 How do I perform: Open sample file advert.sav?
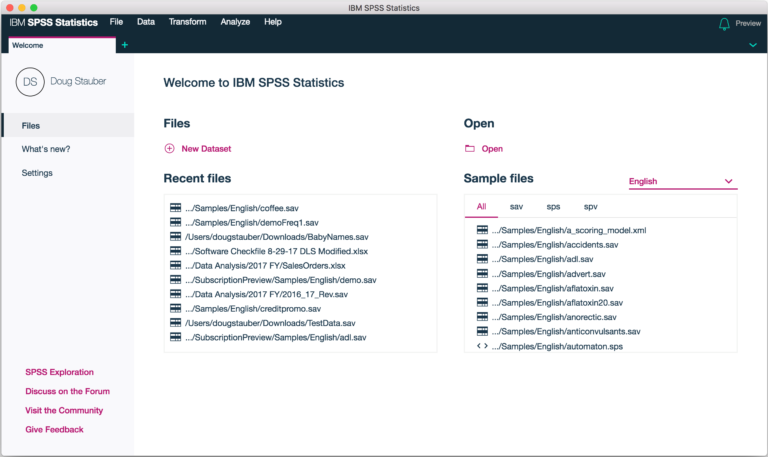point(549,274)
